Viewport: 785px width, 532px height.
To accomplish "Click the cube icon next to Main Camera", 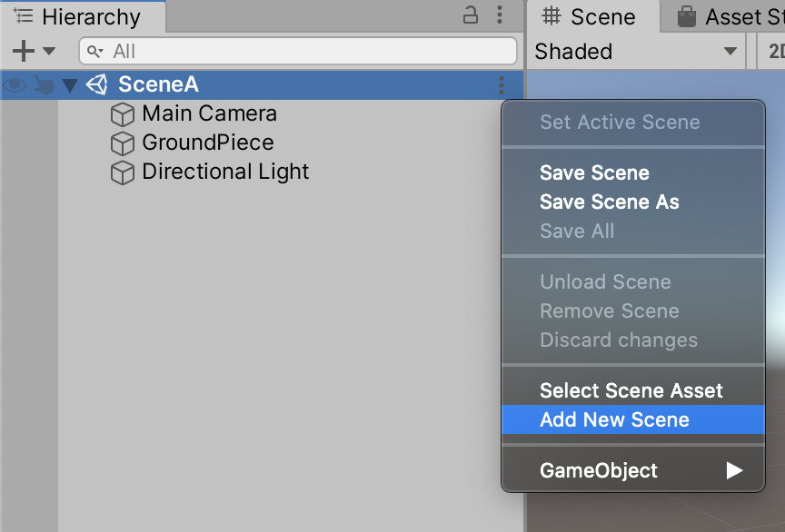I will [x=123, y=114].
